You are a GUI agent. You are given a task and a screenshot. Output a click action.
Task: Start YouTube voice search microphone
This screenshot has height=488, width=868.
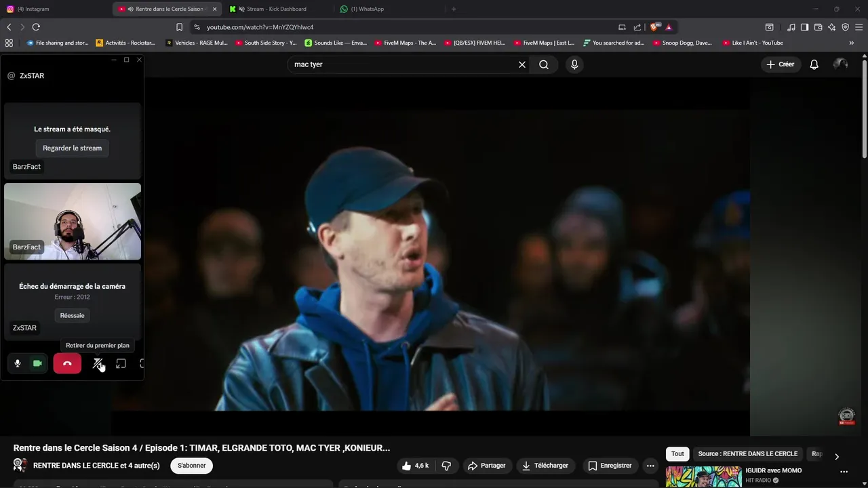(574, 64)
